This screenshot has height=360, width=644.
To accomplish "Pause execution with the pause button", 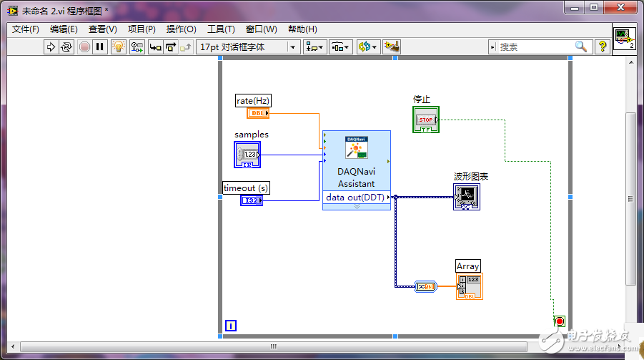I will (x=100, y=47).
